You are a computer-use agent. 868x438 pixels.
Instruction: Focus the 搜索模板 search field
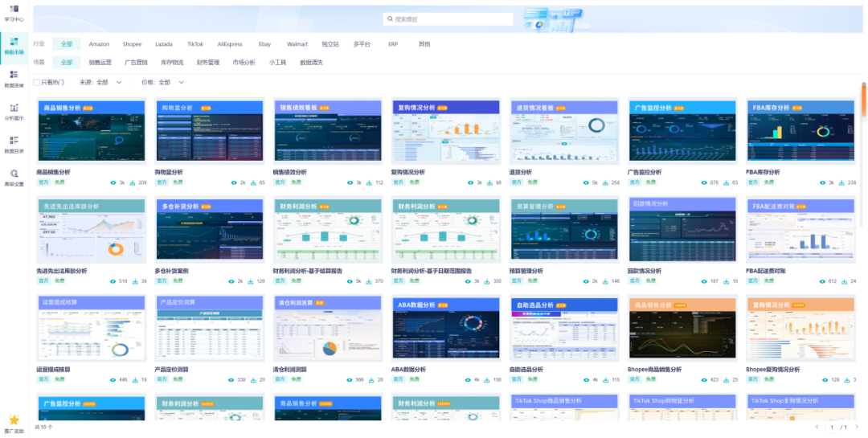tap(448, 18)
